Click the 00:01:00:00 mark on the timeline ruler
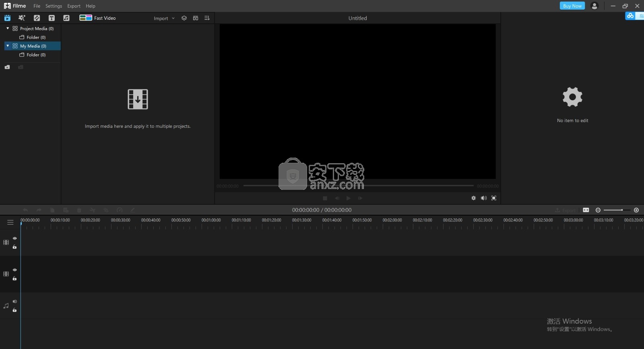 (211, 220)
